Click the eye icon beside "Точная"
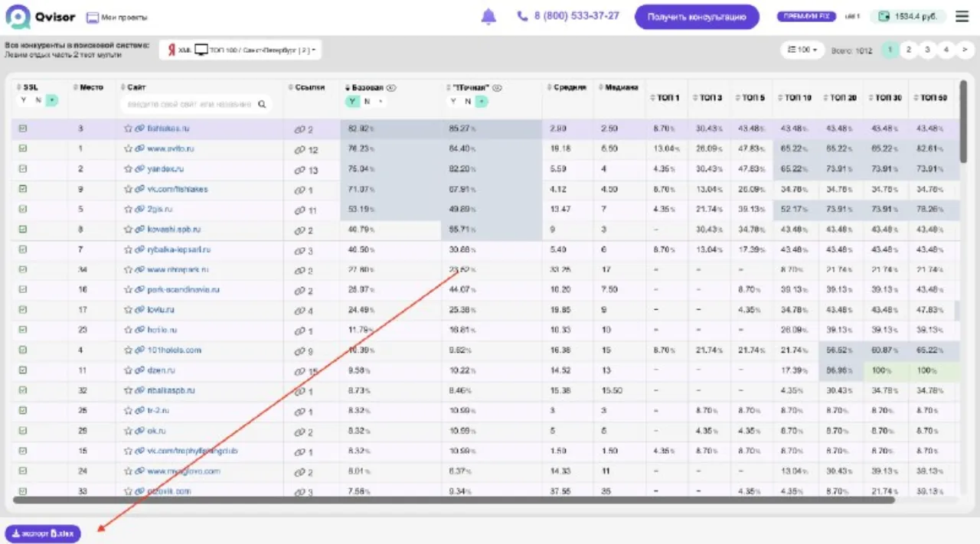Screen dimensions: 980x544 tap(496, 87)
